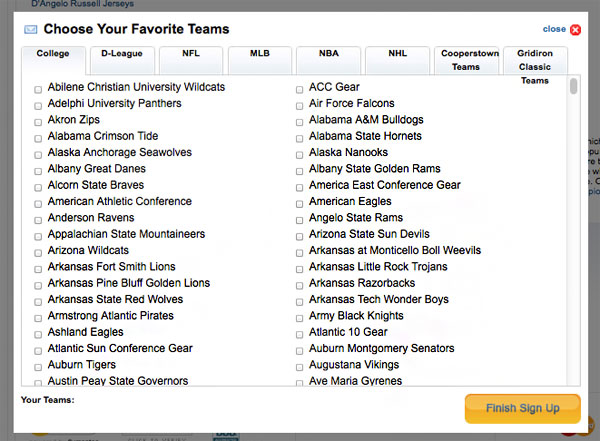The height and width of the screenshot is (441, 600).
Task: Check the Auburn Tigers box
Action: [x=38, y=366]
